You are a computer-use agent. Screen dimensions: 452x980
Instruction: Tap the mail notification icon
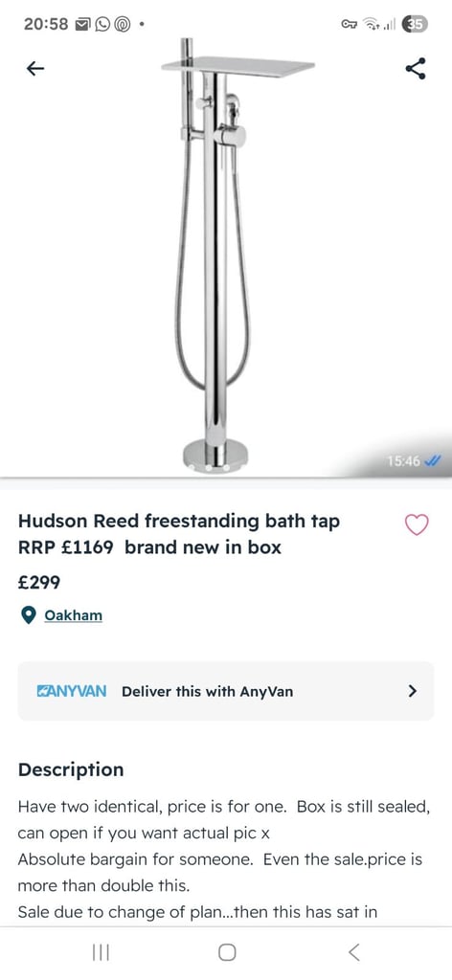click(x=83, y=24)
